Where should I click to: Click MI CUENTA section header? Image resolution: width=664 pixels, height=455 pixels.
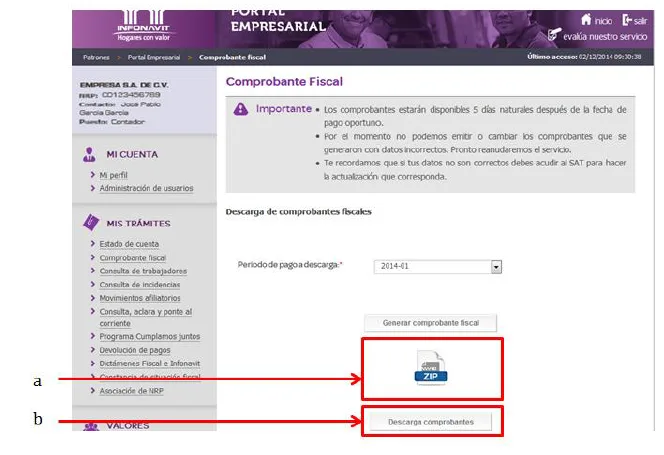click(x=132, y=155)
